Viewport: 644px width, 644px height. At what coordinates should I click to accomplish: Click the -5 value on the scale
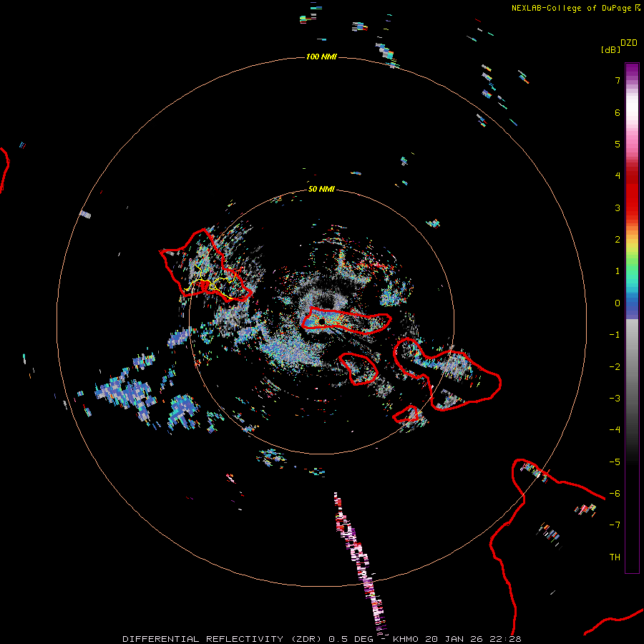615,462
